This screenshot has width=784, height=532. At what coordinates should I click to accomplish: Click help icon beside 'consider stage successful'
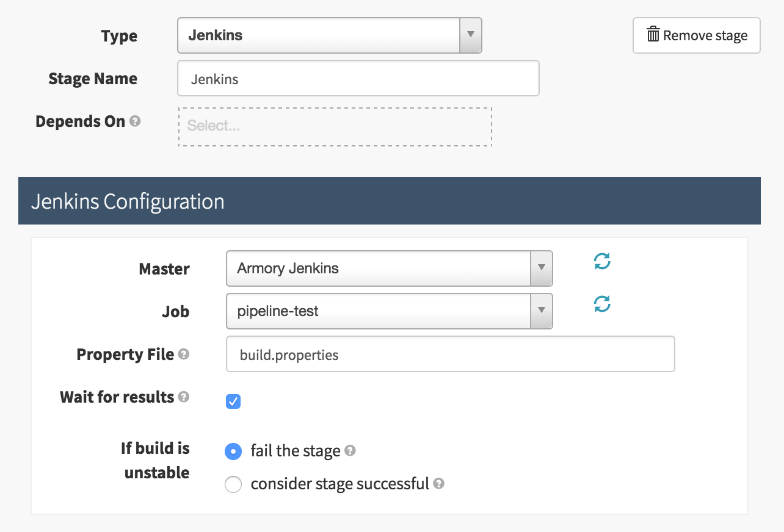pyautogui.click(x=438, y=484)
